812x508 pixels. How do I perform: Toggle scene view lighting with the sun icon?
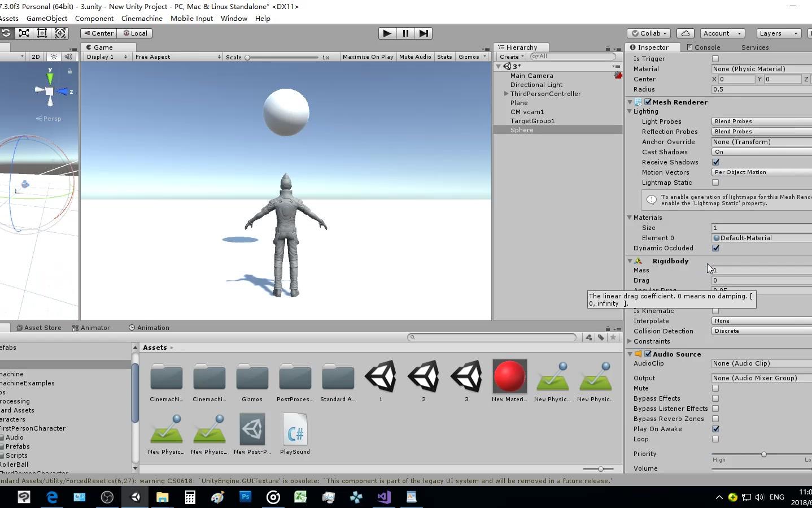pyautogui.click(x=54, y=57)
